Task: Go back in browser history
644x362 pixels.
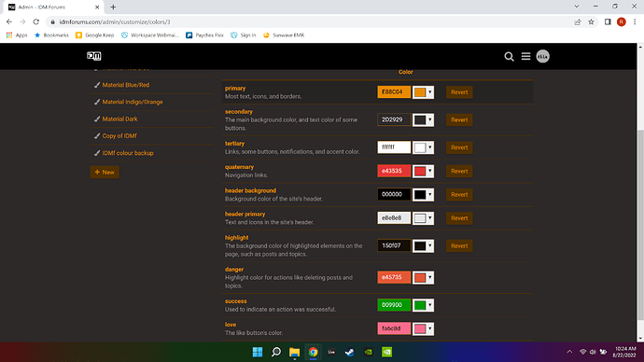Action: pos(9,21)
